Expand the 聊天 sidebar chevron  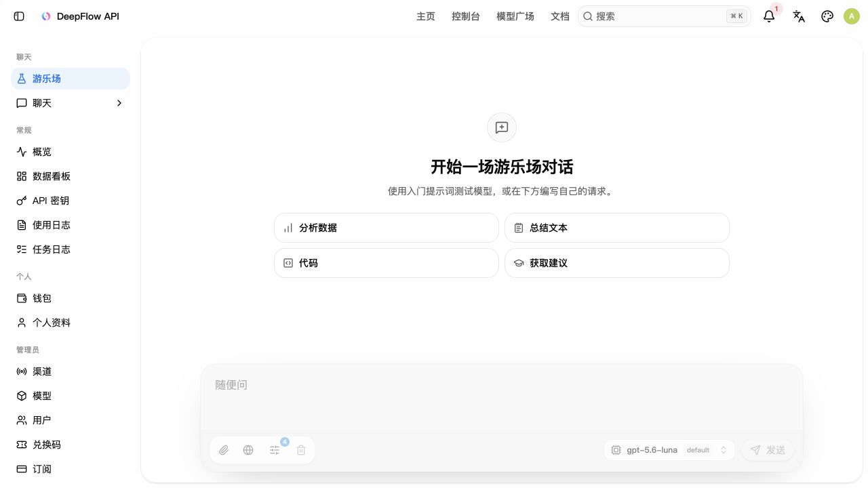point(119,103)
